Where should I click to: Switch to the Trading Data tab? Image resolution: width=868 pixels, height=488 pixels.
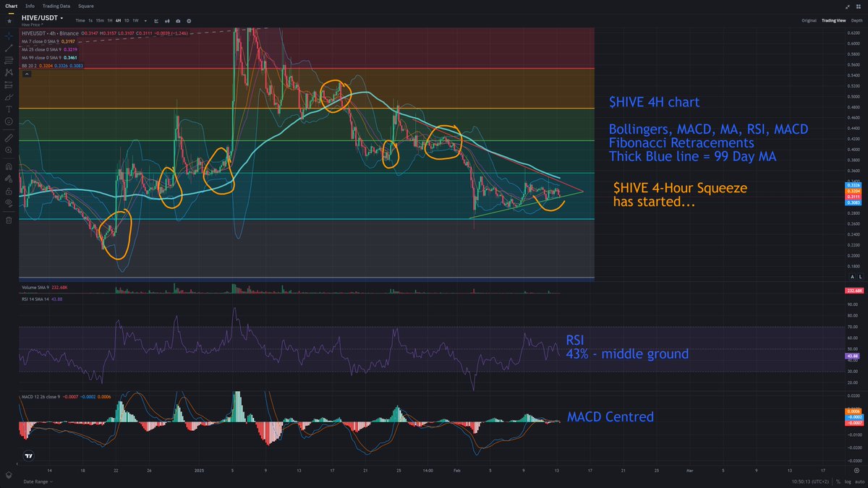(x=56, y=6)
